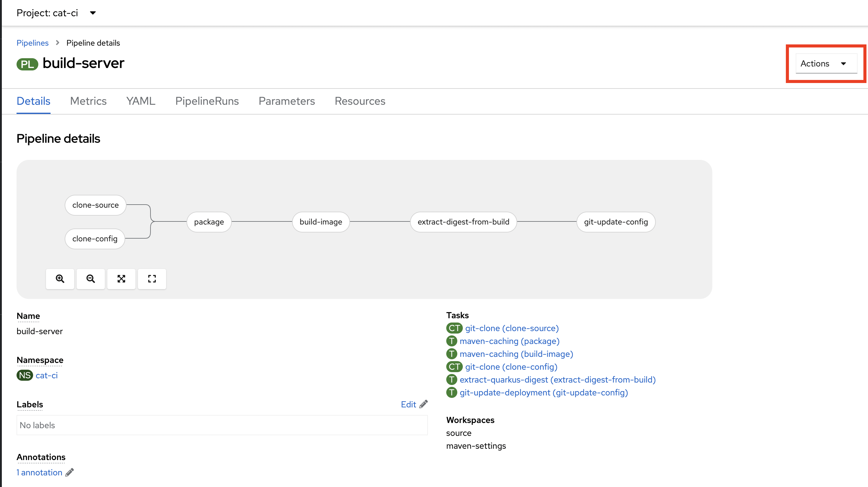
Task: Click the No labels field
Action: (222, 425)
